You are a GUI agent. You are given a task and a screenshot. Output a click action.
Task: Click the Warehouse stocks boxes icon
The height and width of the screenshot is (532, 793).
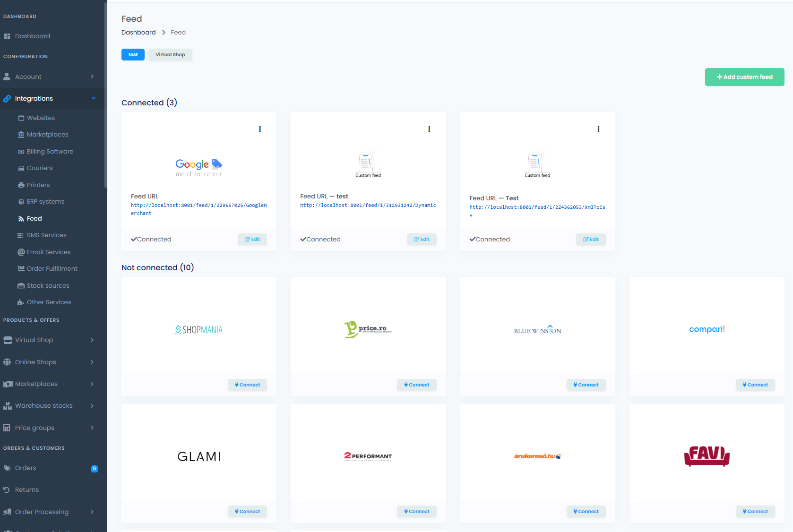[8, 406]
